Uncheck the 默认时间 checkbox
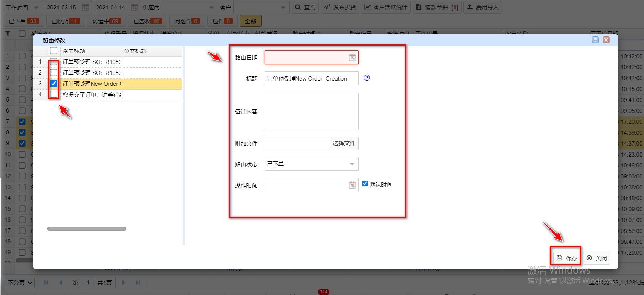Screen dimensions: 644x295 click(x=365, y=184)
